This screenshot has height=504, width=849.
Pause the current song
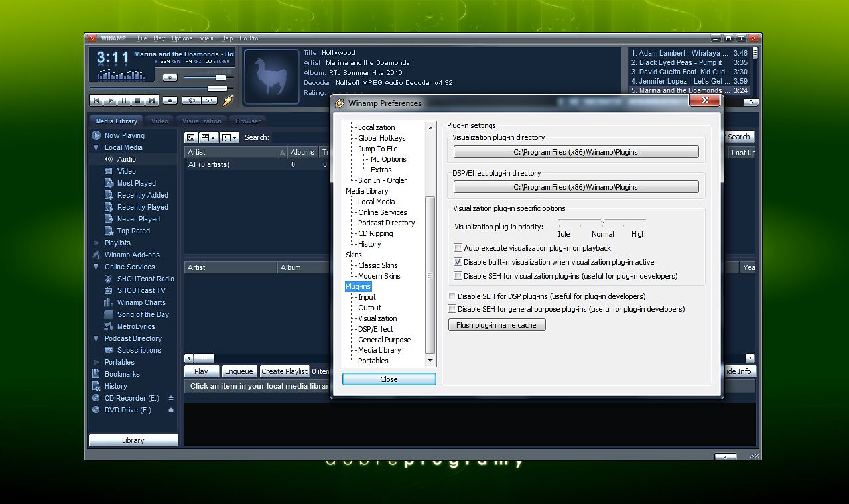(124, 101)
